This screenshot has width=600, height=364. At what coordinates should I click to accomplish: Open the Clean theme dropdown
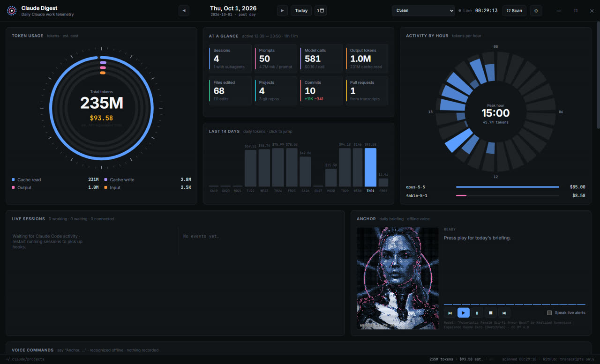(423, 10)
